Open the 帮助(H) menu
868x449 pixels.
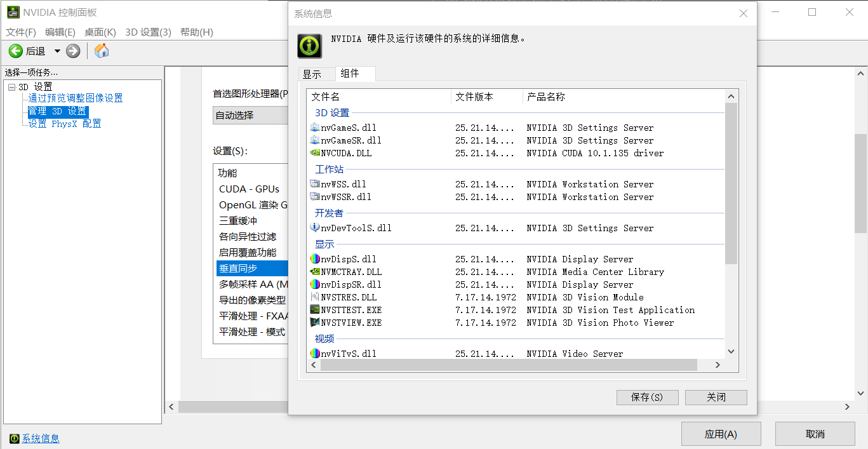click(197, 32)
